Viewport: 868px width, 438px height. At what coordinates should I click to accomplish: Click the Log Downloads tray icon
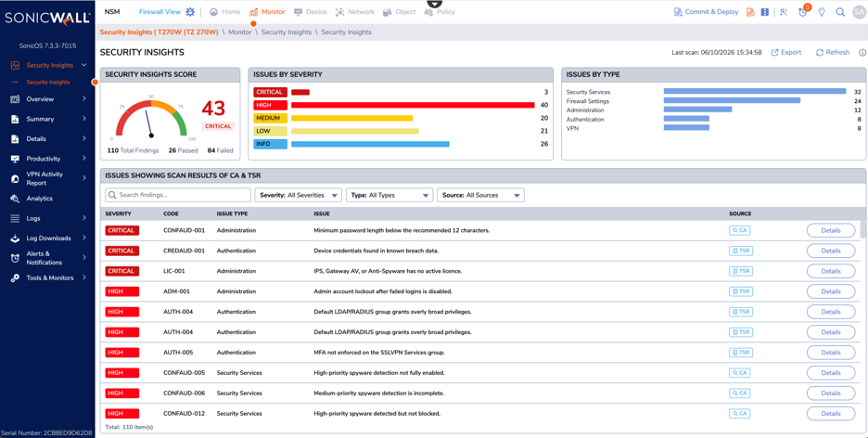pos(15,238)
